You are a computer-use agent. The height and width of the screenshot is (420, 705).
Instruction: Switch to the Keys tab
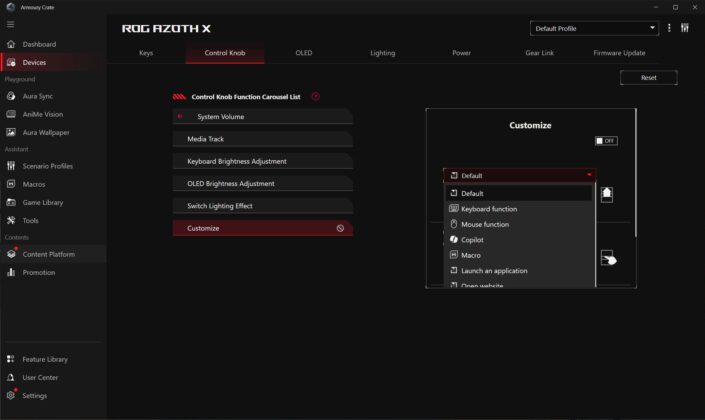point(146,53)
